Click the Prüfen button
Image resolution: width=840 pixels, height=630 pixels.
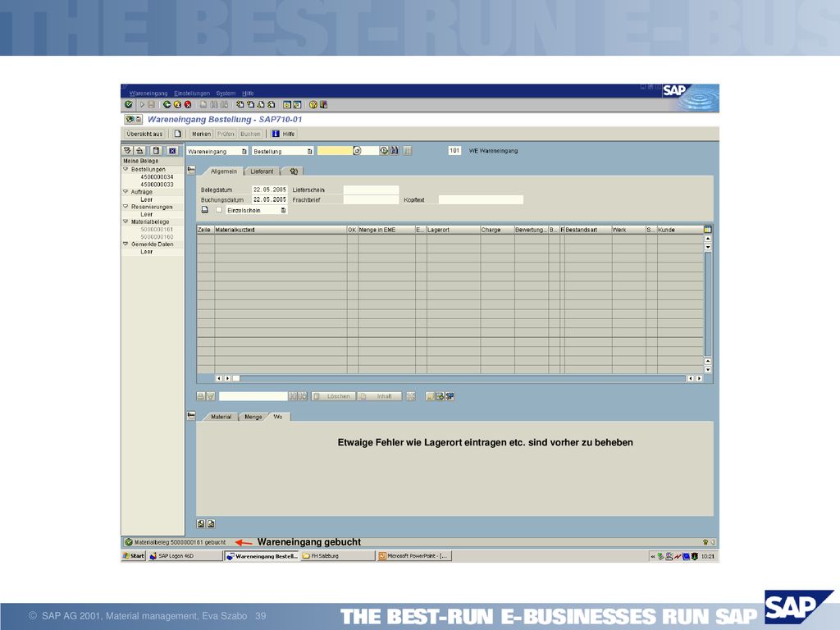(226, 134)
